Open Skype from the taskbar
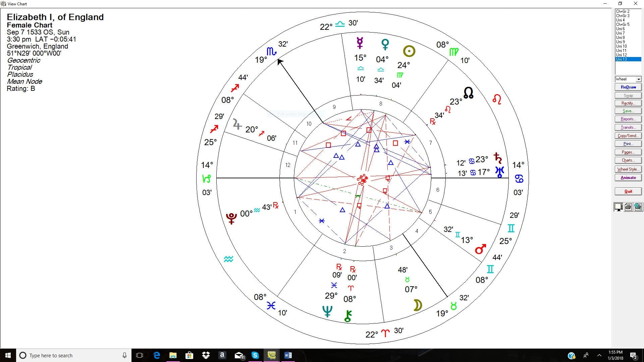Screen dimensions: 644x362 [255, 355]
